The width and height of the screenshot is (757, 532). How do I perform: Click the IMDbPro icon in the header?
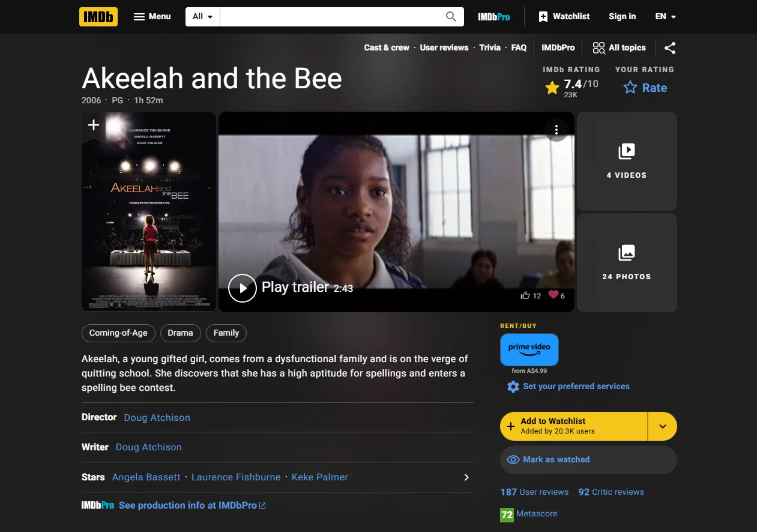493,16
